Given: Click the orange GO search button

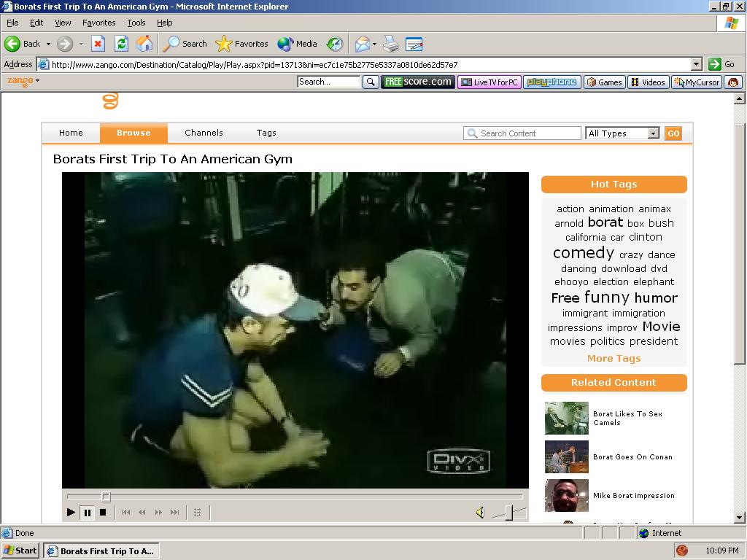Looking at the screenshot, I should click(673, 133).
